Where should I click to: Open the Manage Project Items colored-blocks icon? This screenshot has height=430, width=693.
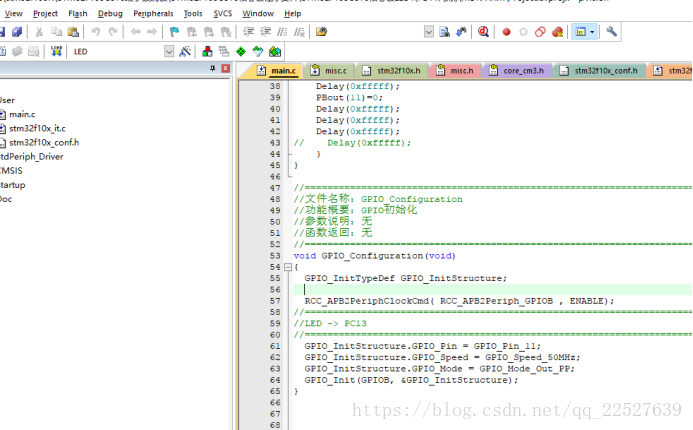click(x=207, y=51)
